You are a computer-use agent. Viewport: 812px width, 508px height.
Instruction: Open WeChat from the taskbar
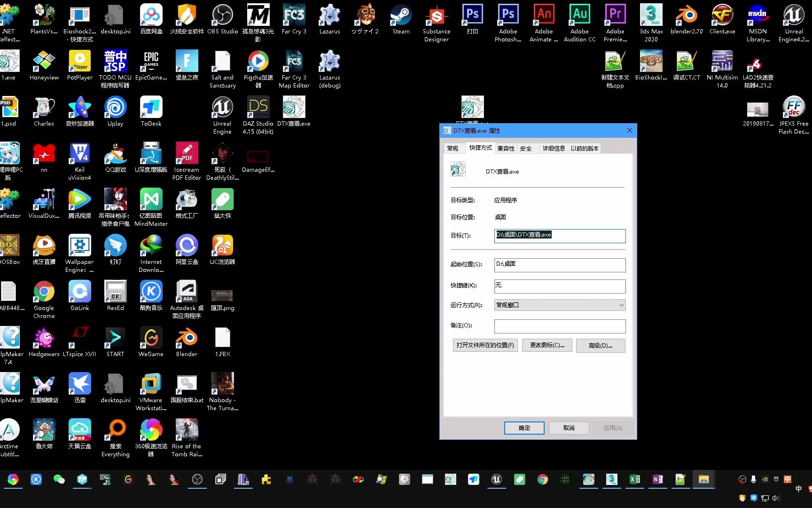coord(59,479)
